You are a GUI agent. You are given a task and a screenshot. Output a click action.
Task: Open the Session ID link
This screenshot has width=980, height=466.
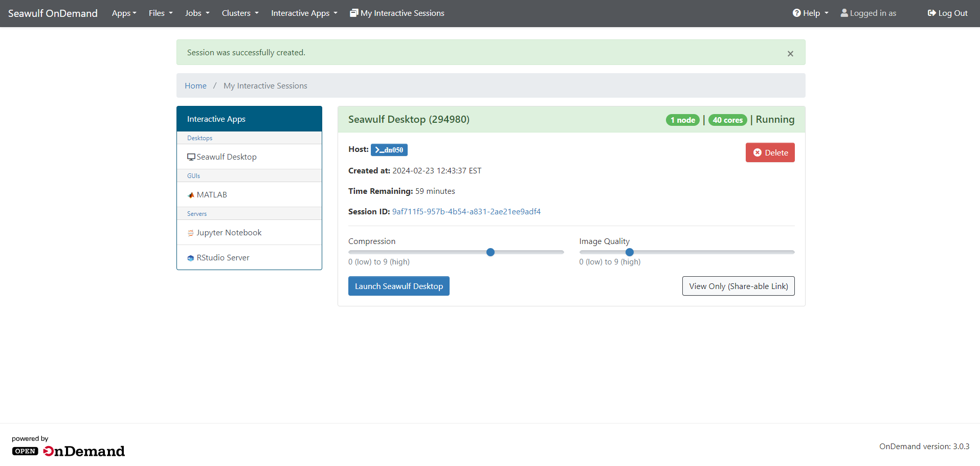pyautogui.click(x=466, y=212)
